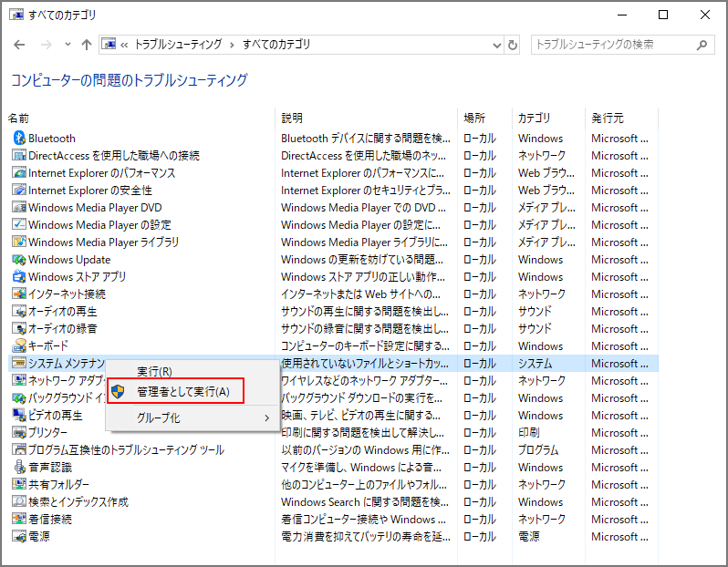Click the Windows Update troubleshooter icon
The width and height of the screenshot is (728, 567).
(19, 260)
